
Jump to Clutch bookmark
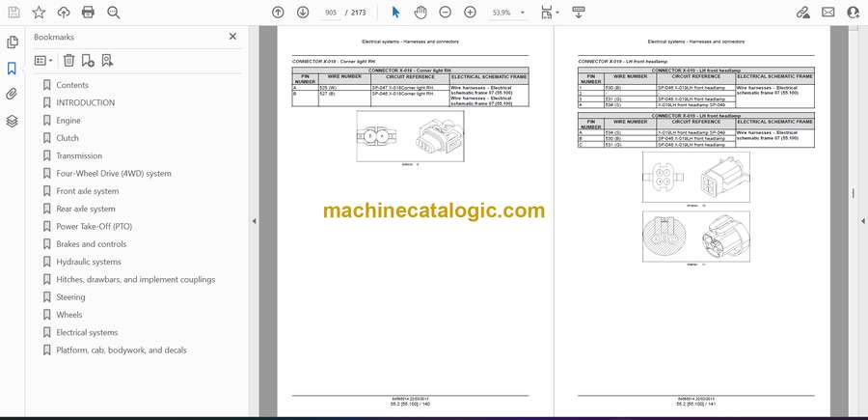click(67, 138)
